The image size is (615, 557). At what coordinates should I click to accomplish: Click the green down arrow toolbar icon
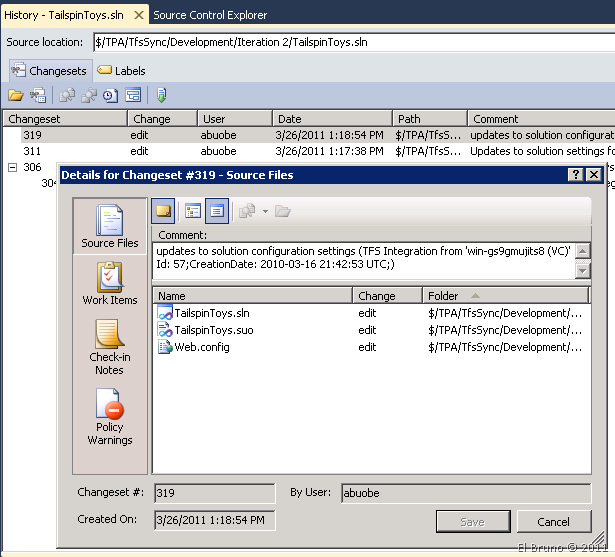(x=161, y=96)
